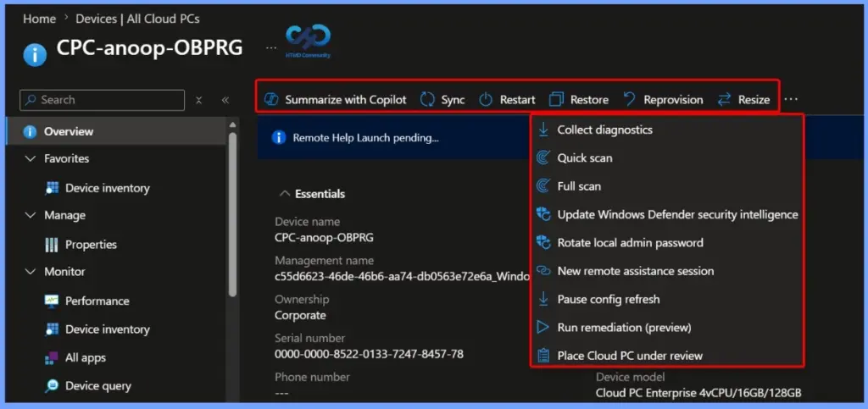Click the Device query icon
Viewport: 868px width, 409px height.
[x=52, y=386]
